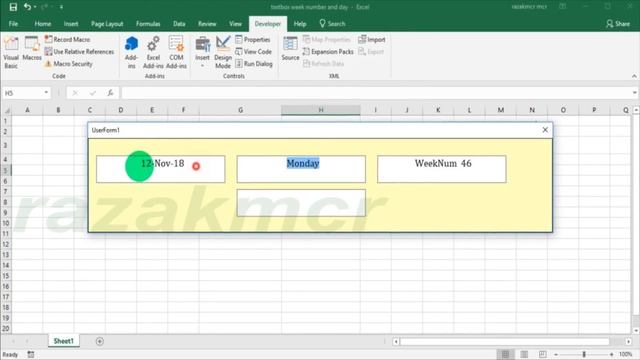Open the Add-ins button
The image size is (640, 360).
(x=131, y=52)
